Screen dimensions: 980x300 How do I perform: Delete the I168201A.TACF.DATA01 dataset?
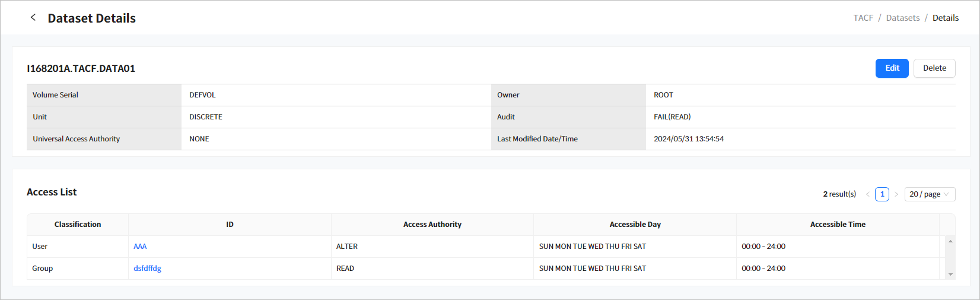pyautogui.click(x=934, y=68)
